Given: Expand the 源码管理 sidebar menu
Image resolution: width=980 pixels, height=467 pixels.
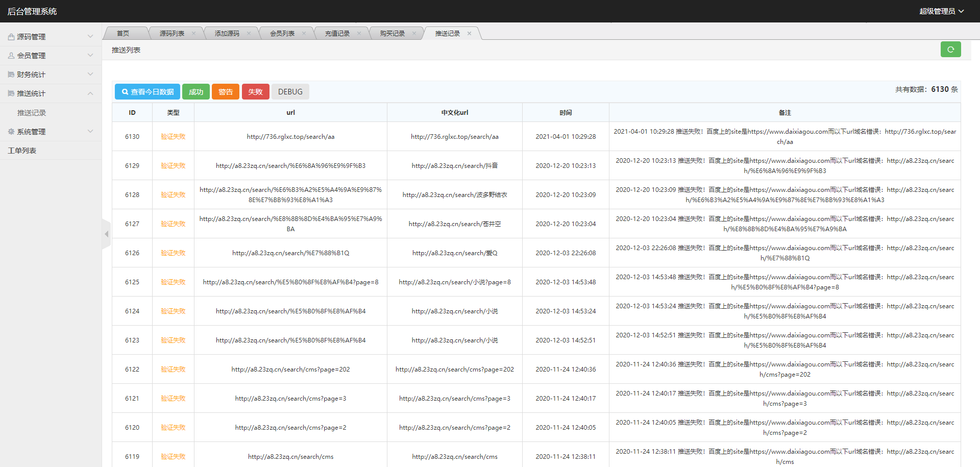Looking at the screenshot, I should pos(51,37).
